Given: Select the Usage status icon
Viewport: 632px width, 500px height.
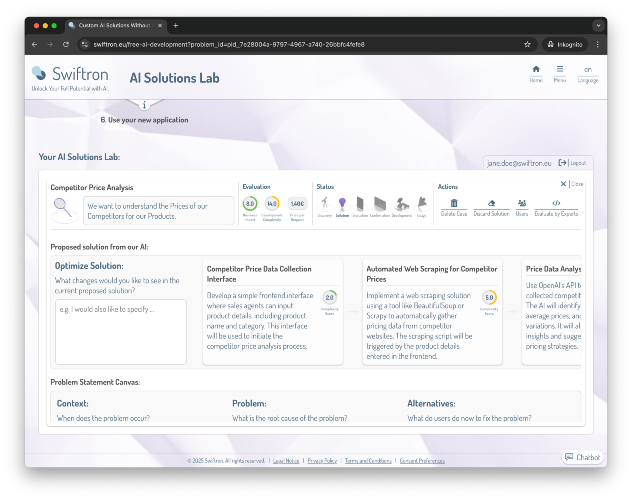Looking at the screenshot, I should click(422, 204).
